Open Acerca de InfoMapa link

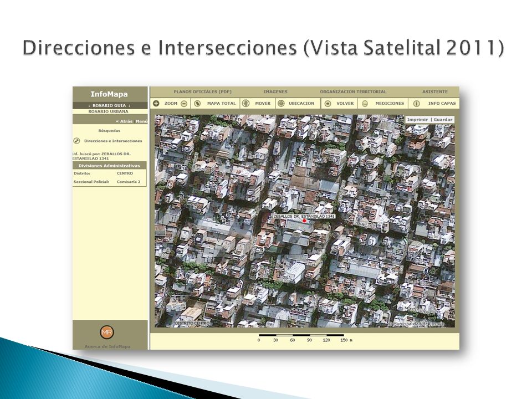(107, 346)
